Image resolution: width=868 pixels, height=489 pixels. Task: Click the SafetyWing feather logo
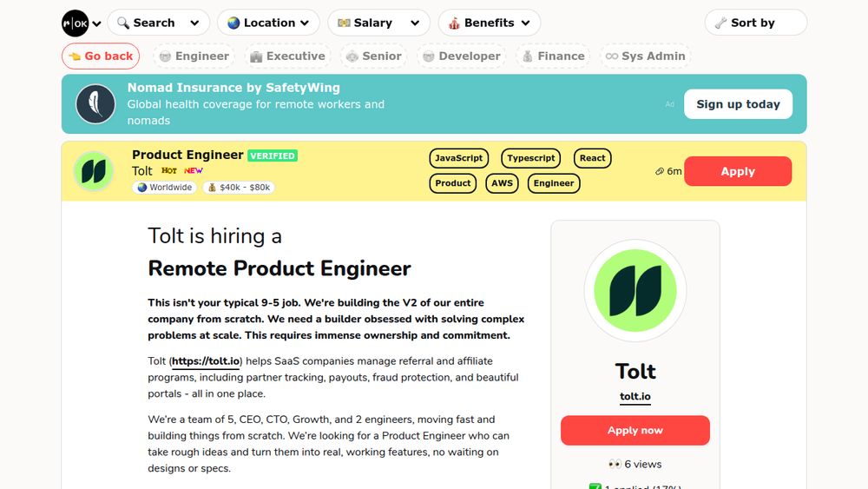click(x=95, y=104)
